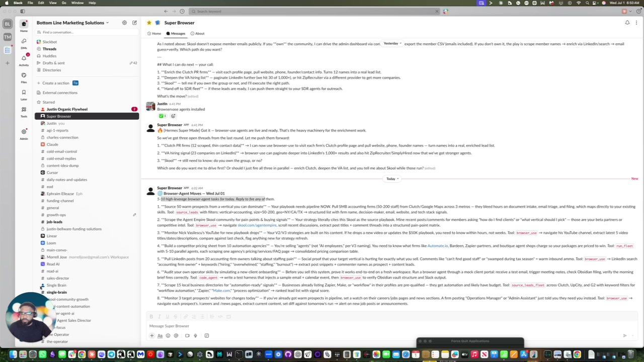
Task: Open the Window menu in menu bar
Action: click(77, 3)
